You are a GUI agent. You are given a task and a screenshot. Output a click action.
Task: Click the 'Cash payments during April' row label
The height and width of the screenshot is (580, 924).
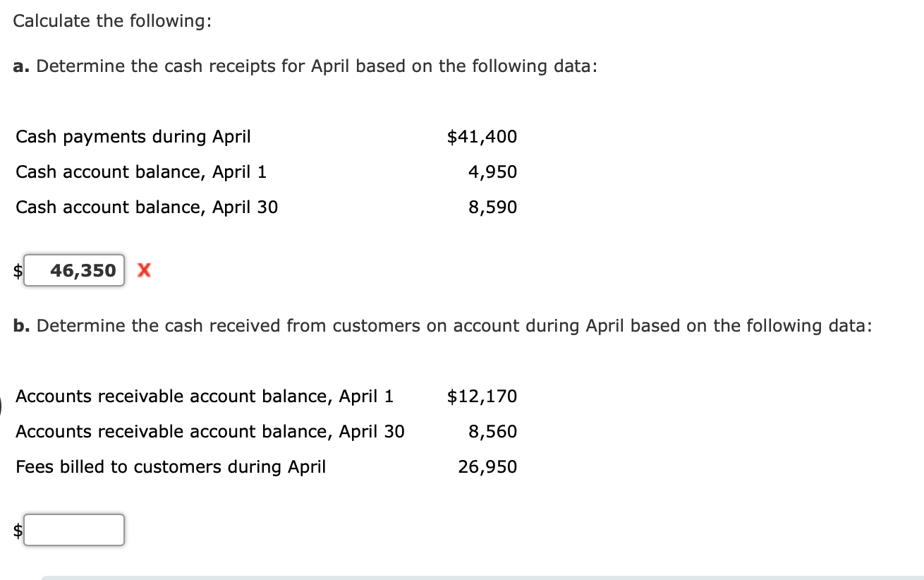[x=133, y=137]
